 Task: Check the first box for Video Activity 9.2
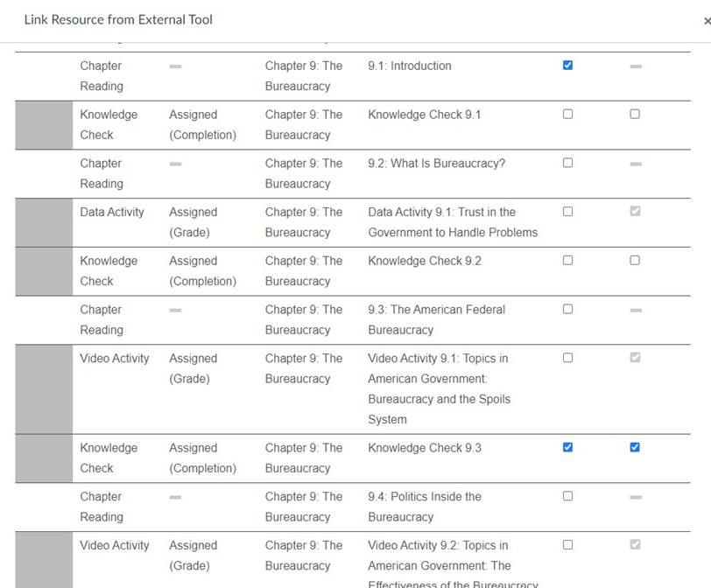point(567,545)
